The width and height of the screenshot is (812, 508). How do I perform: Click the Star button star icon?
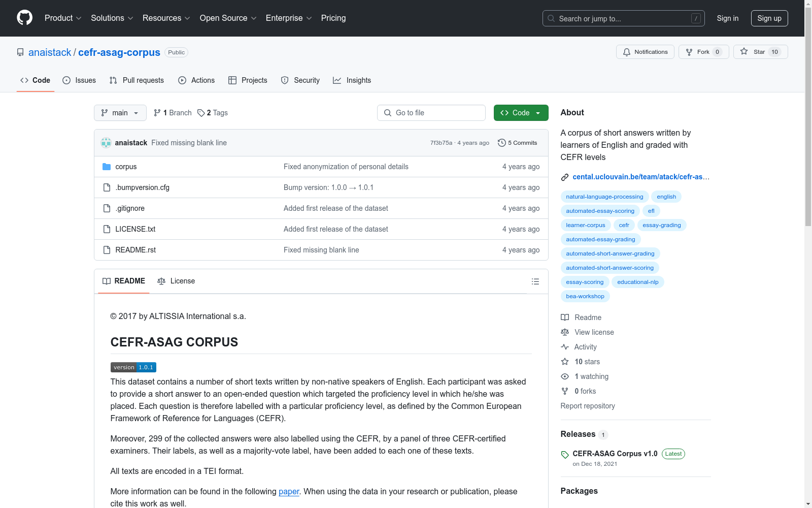coord(744,51)
